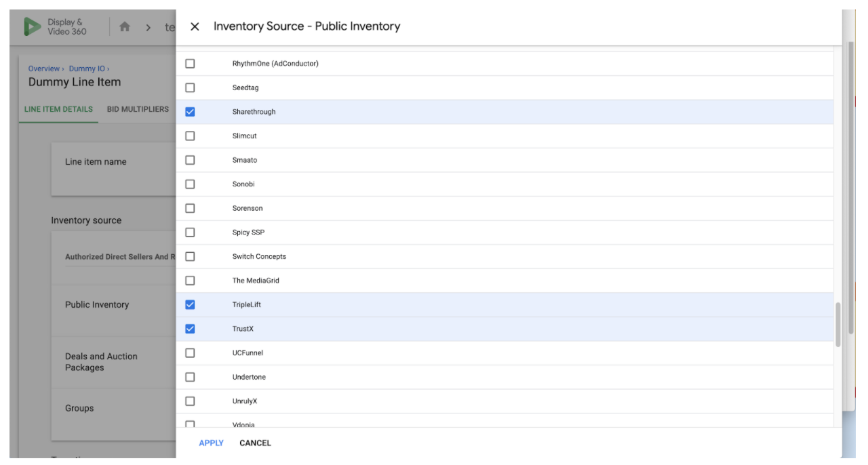Image resolution: width=868 pixels, height=465 pixels.
Task: Click Authorized Direct Sellers heading
Action: point(120,257)
